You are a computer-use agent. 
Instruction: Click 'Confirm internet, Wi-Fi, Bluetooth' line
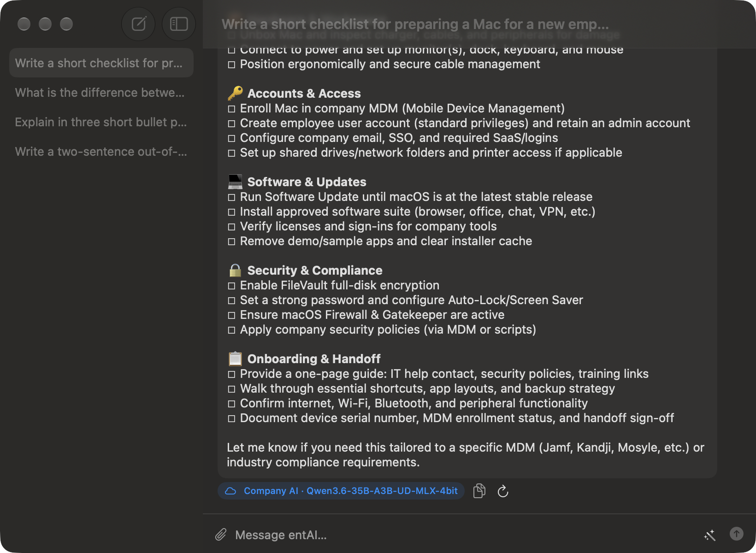pos(408,403)
